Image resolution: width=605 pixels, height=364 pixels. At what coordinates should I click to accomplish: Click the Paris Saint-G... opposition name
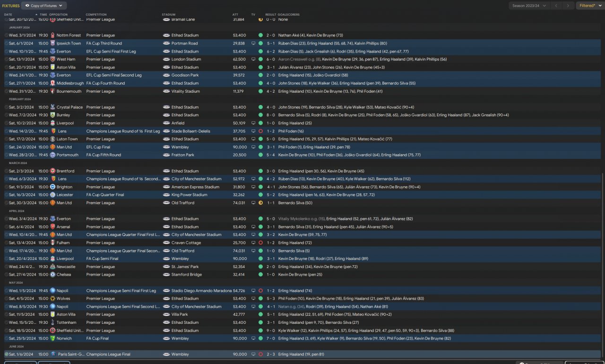click(x=71, y=354)
